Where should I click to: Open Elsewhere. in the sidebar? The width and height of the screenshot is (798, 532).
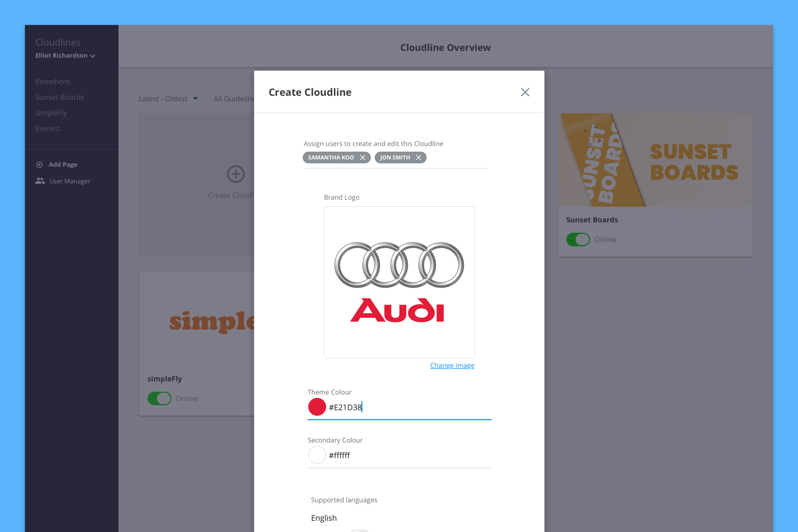click(53, 81)
